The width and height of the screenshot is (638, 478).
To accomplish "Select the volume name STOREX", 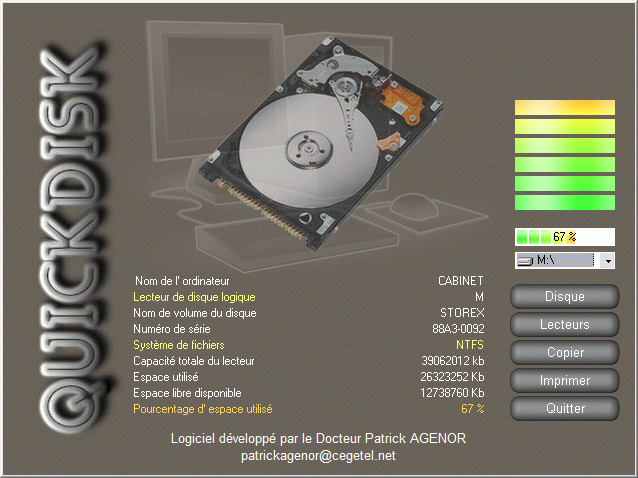I will [x=462, y=313].
